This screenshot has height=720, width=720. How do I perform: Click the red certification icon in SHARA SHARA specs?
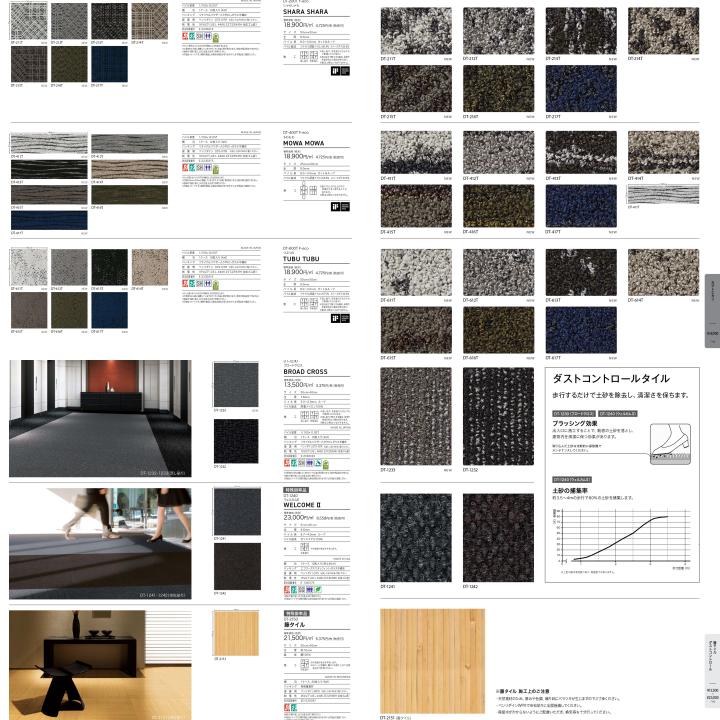tap(185, 37)
